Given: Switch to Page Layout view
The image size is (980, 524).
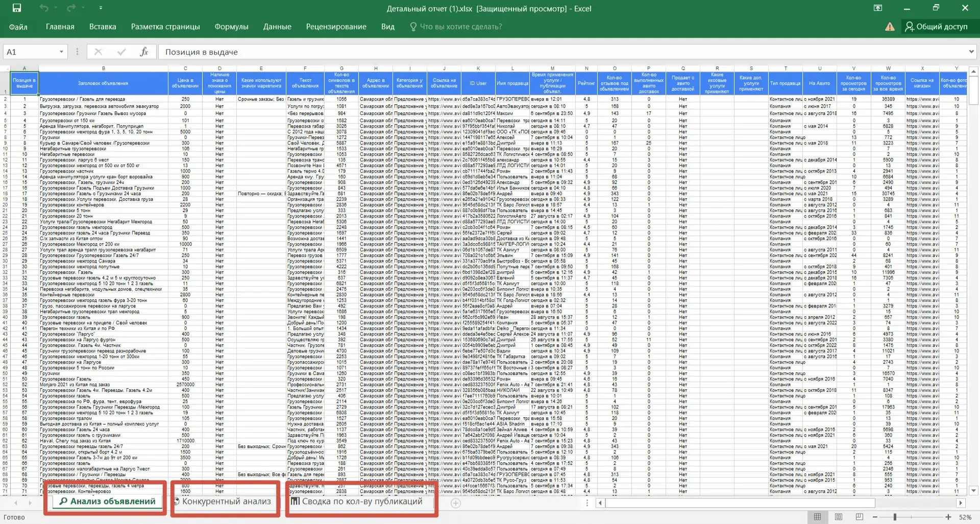Looking at the screenshot, I should coord(838,517).
